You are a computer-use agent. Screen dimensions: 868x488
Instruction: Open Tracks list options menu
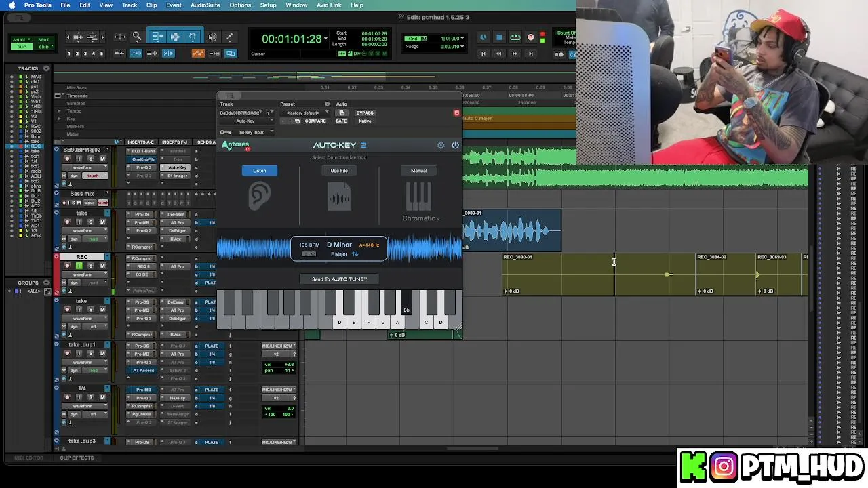coord(46,68)
